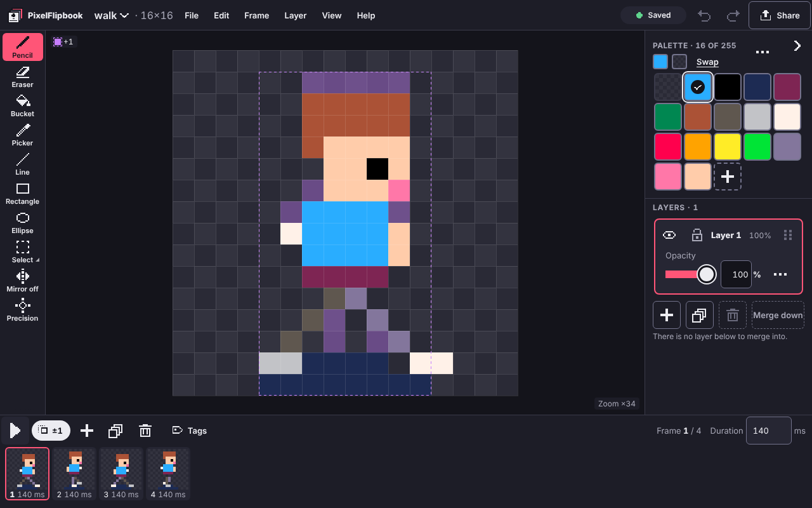
Task: Select frame 4 thumbnail
Action: pos(168,474)
